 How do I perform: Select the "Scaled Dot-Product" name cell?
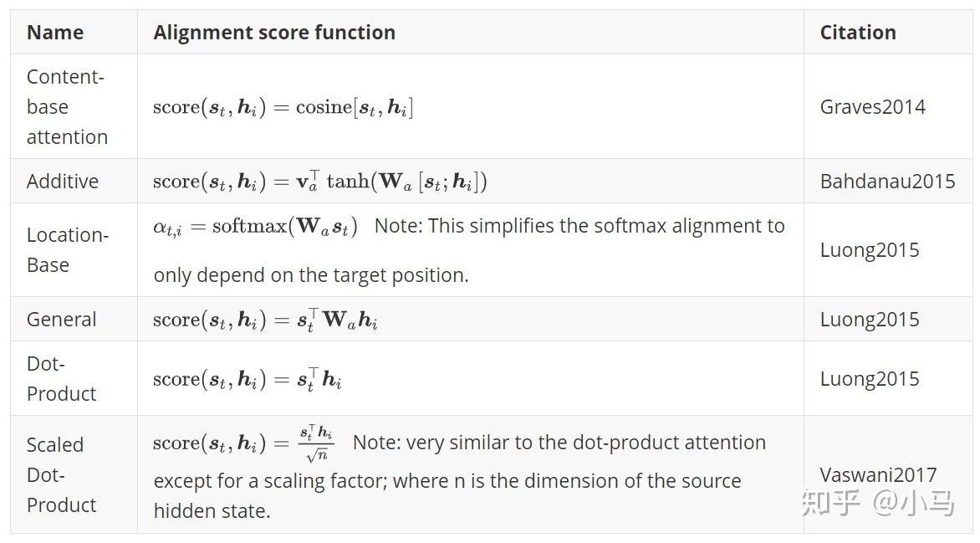pyautogui.click(x=61, y=474)
